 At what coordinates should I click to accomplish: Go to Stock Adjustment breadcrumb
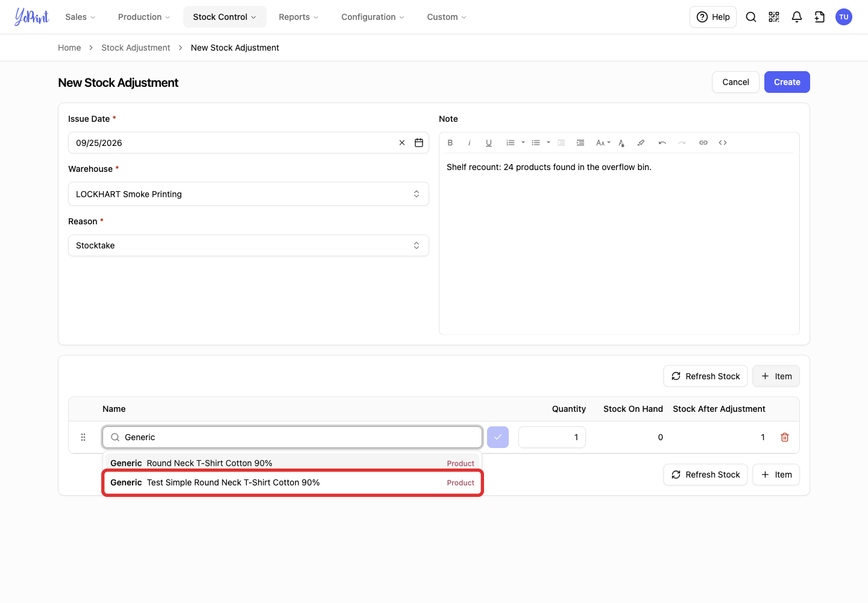136,48
